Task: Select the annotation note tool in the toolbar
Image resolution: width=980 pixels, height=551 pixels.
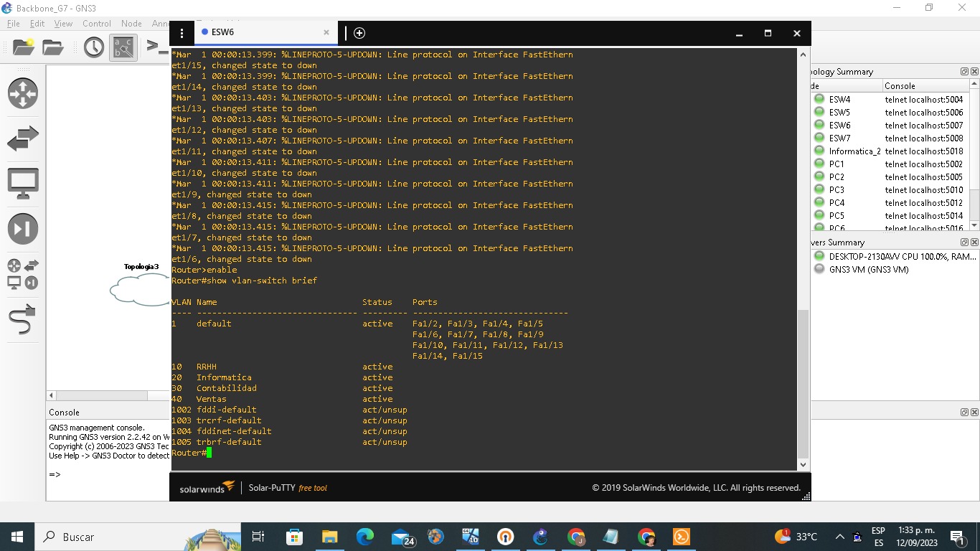Action: [123, 47]
